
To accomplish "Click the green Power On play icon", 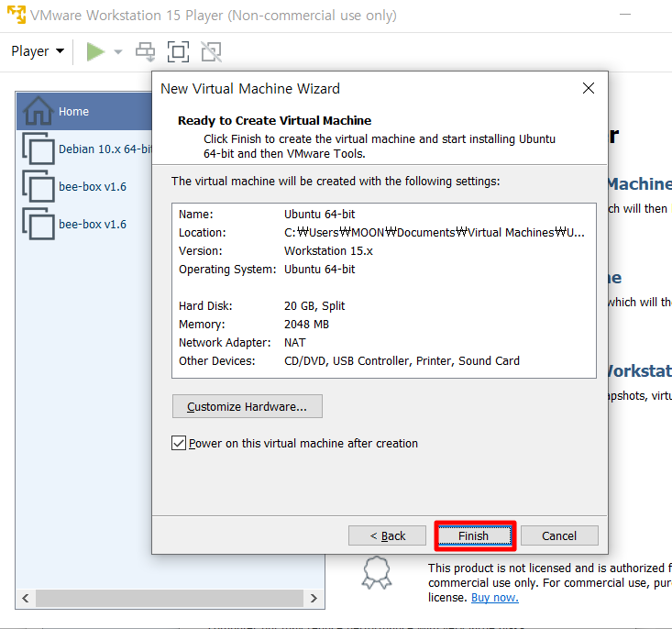I will pos(95,52).
